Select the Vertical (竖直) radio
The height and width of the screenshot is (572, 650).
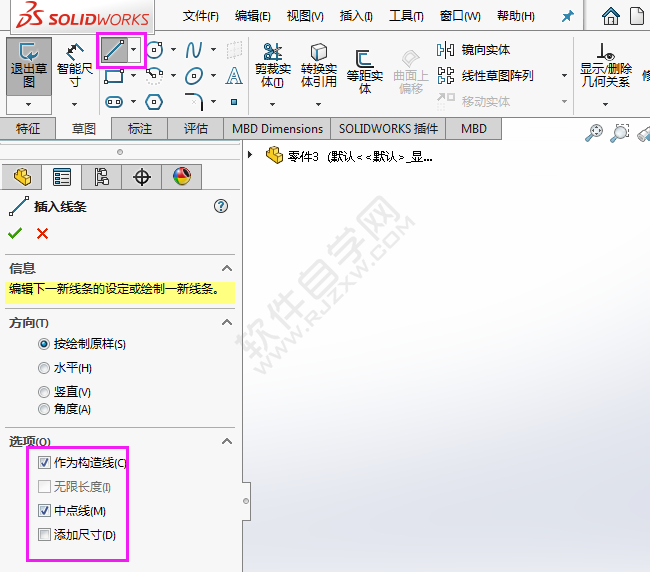(x=44, y=392)
